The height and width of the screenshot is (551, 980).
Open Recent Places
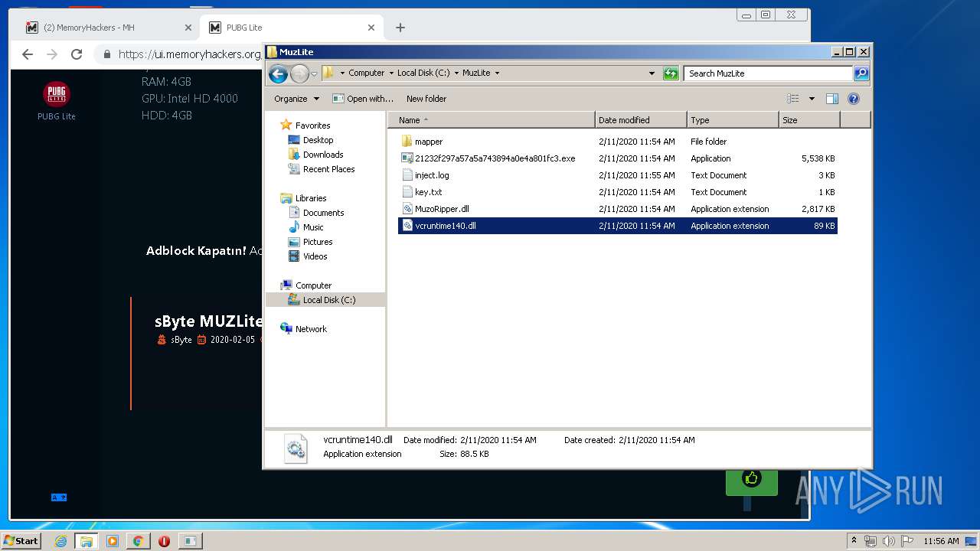[328, 169]
